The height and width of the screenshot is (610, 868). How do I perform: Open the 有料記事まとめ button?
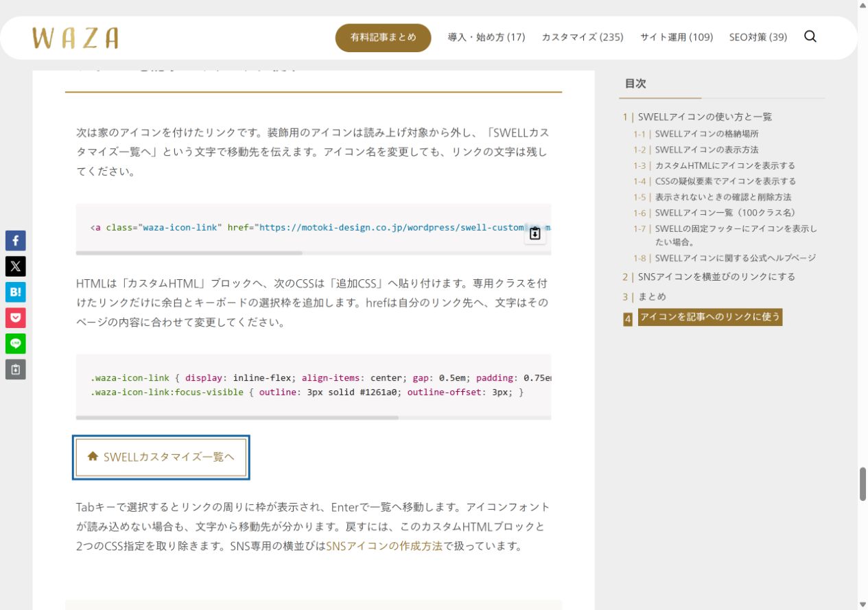coord(383,38)
